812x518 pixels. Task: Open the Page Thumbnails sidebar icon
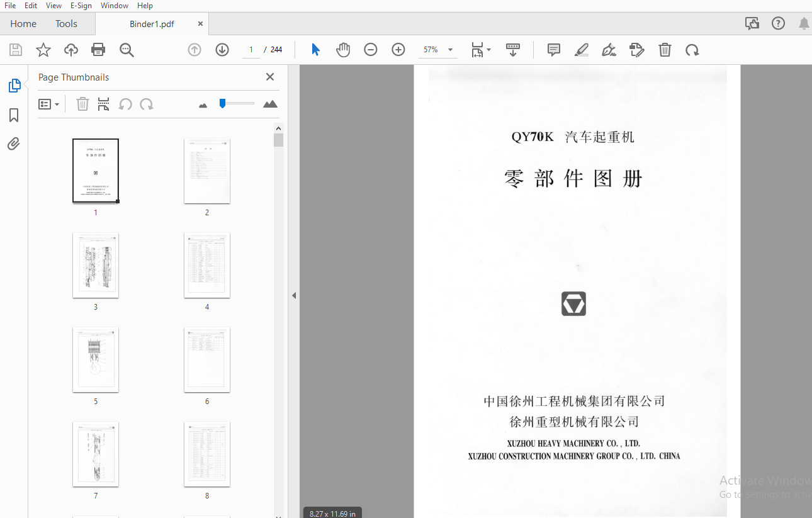click(14, 86)
